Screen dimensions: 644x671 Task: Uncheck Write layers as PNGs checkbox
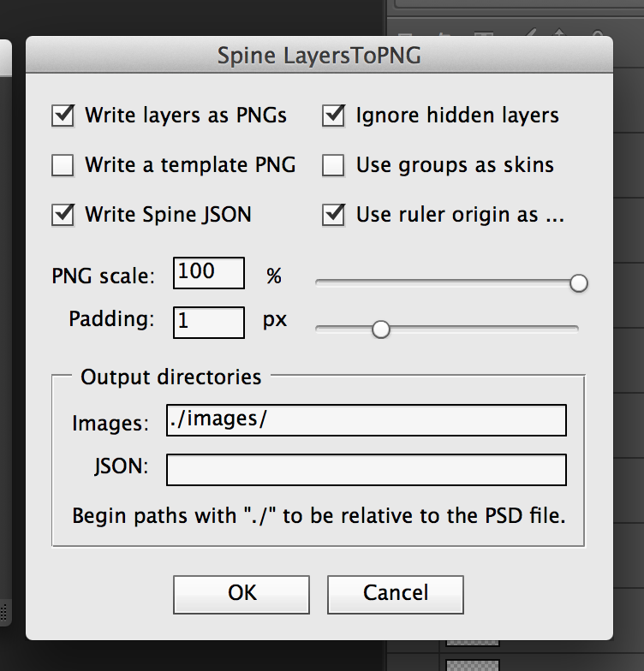pyautogui.click(x=63, y=116)
